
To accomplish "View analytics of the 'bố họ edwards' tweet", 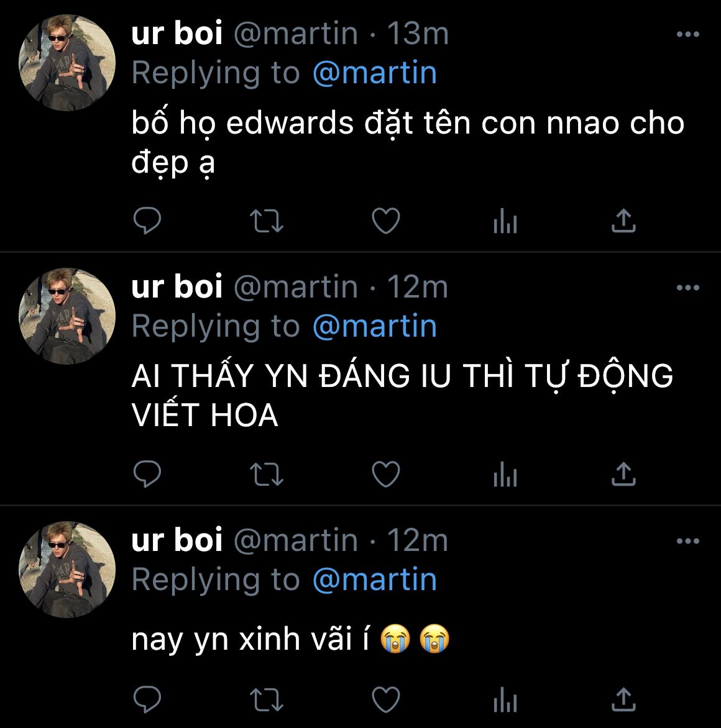I will coord(505,221).
